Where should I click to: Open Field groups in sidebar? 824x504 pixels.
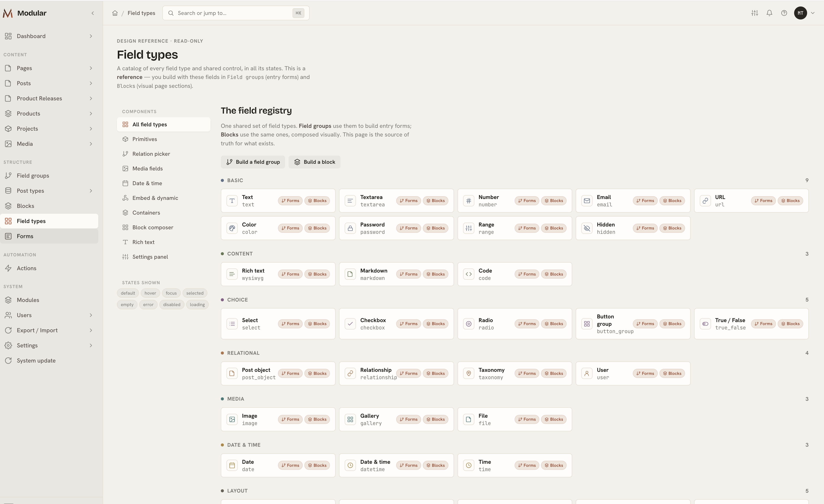(x=49, y=176)
